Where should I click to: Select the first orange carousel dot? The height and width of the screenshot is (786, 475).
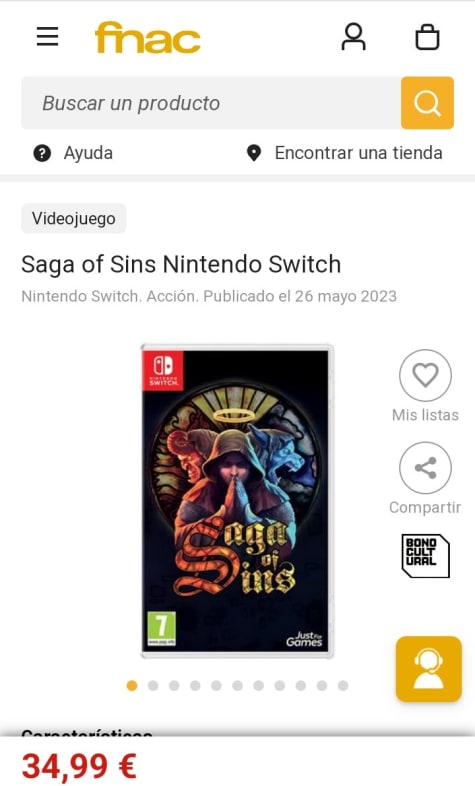(132, 685)
